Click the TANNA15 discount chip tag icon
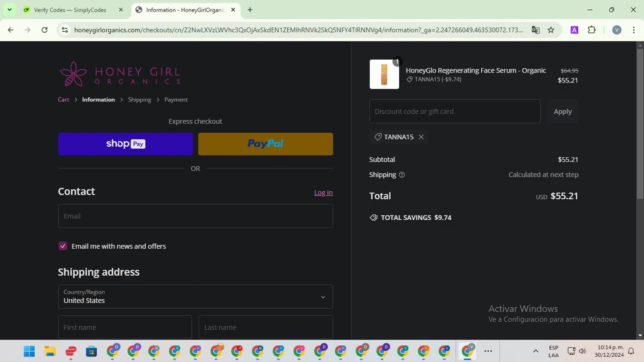 tap(378, 137)
